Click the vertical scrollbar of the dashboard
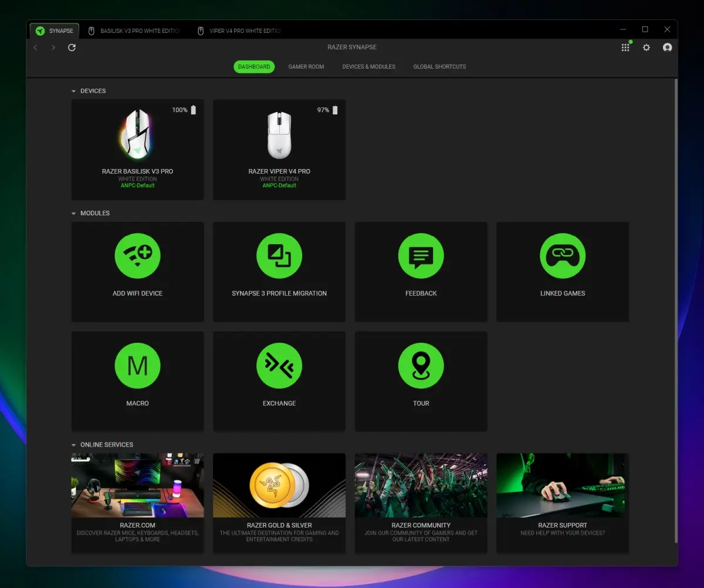This screenshot has width=704, height=588. click(x=676, y=311)
